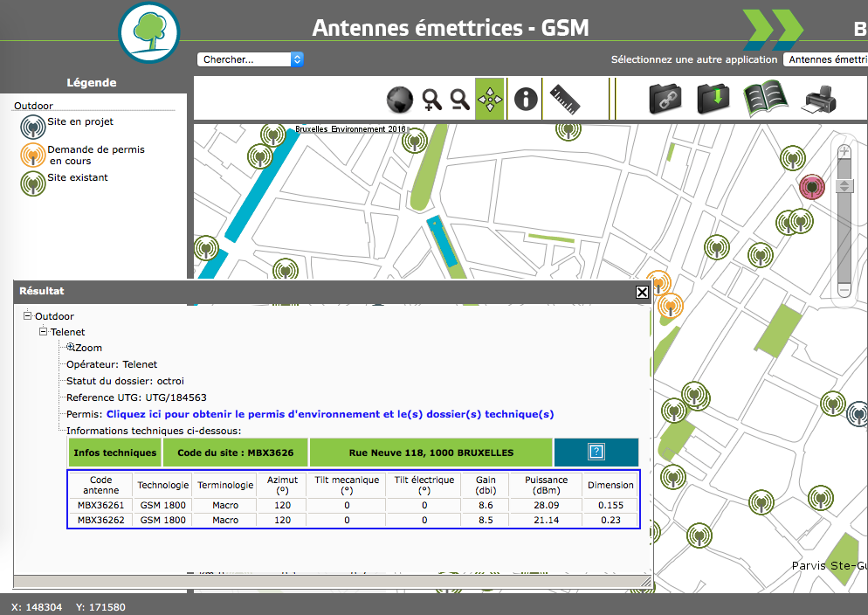Click the 0.155 dimension value

tap(610, 505)
